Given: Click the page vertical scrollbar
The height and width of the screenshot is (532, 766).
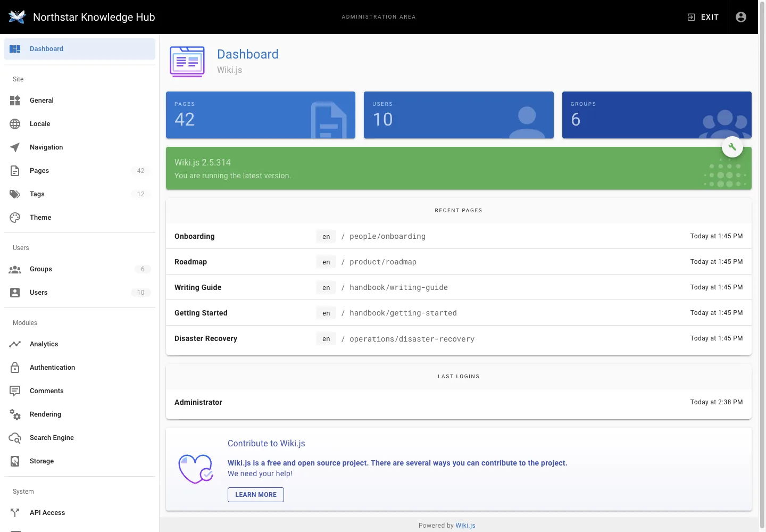Looking at the screenshot, I should coord(762,266).
